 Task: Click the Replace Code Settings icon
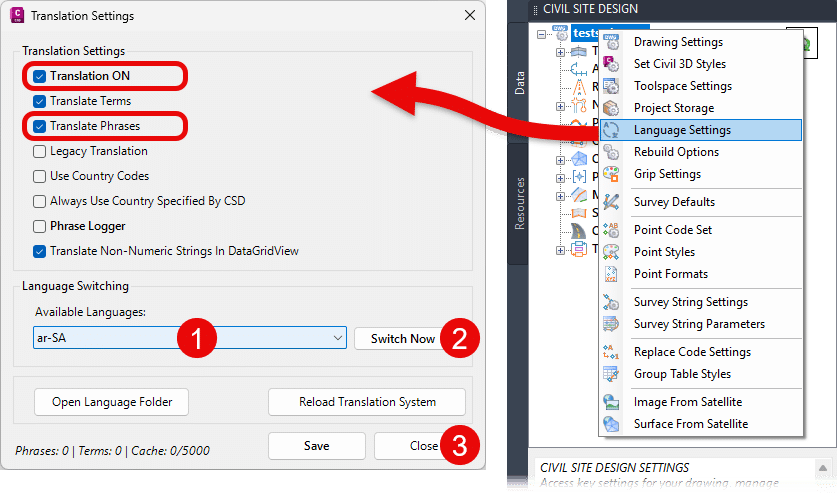[x=611, y=352]
